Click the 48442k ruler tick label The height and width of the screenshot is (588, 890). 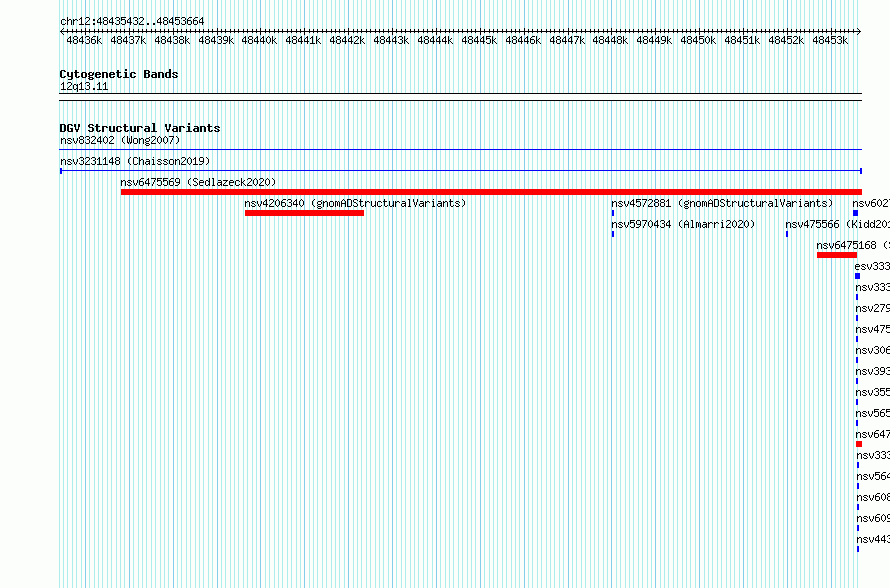(x=347, y=40)
